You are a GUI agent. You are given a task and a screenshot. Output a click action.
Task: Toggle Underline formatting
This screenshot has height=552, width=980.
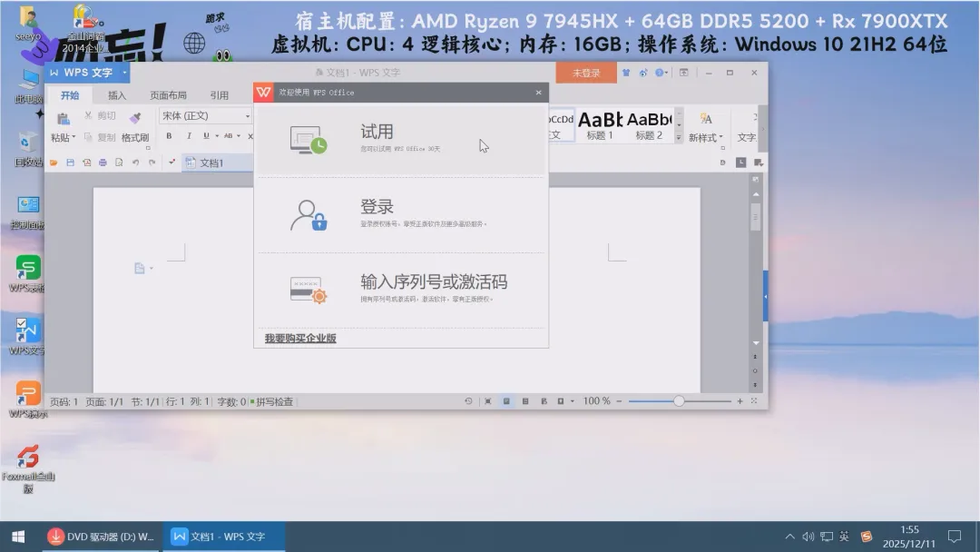click(x=206, y=135)
